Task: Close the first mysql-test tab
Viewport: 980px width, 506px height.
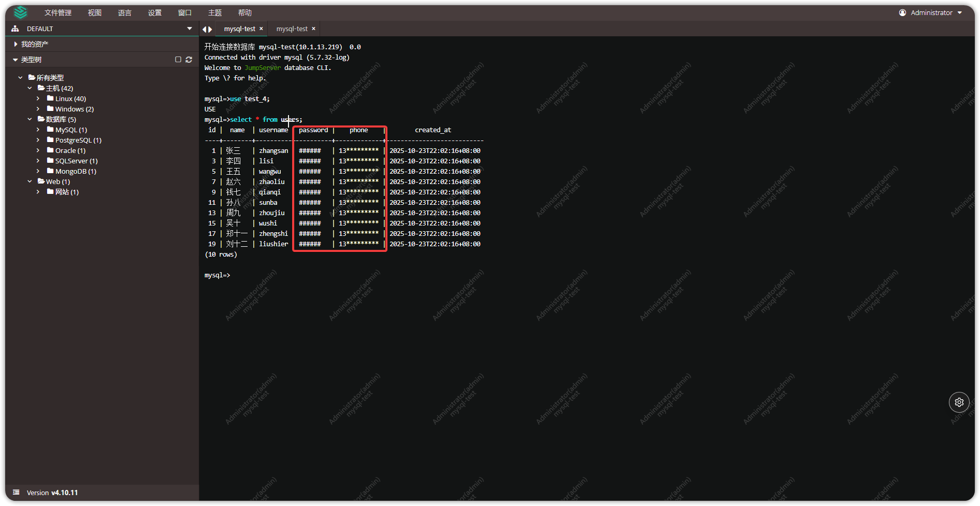Action: click(261, 29)
